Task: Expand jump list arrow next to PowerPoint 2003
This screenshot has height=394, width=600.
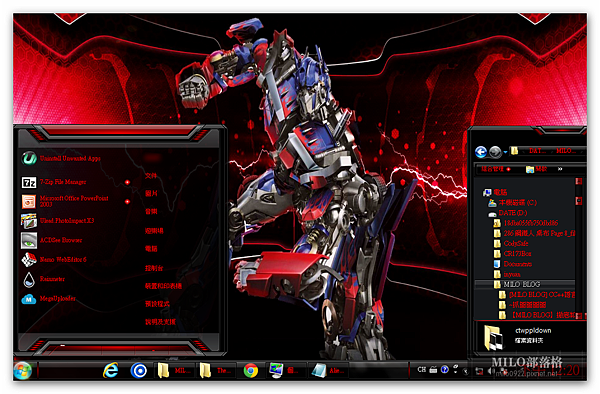Action: coord(127,202)
